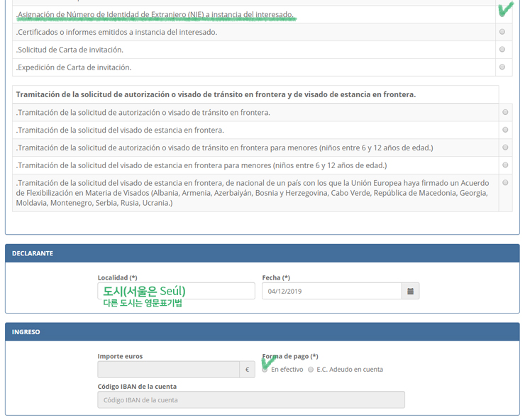Click the Importe euros label
Image resolution: width=525 pixels, height=420 pixels.
[x=120, y=356]
